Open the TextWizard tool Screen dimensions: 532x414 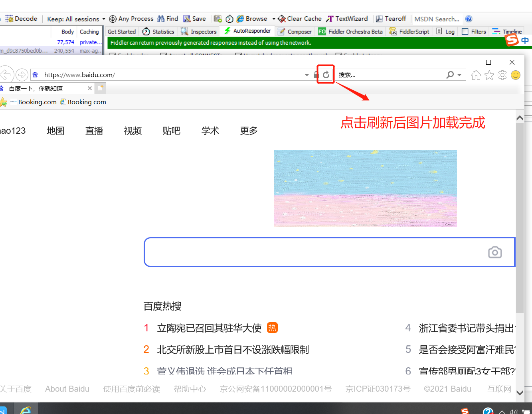(347, 19)
